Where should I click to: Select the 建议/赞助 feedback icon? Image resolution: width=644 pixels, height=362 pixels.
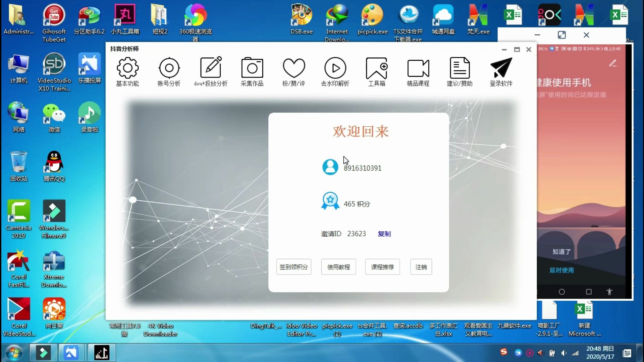tap(460, 69)
